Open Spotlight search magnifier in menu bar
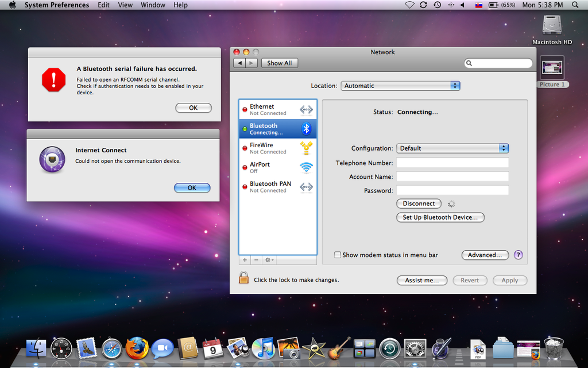Image resolution: width=588 pixels, height=368 pixels. pyautogui.click(x=575, y=5)
